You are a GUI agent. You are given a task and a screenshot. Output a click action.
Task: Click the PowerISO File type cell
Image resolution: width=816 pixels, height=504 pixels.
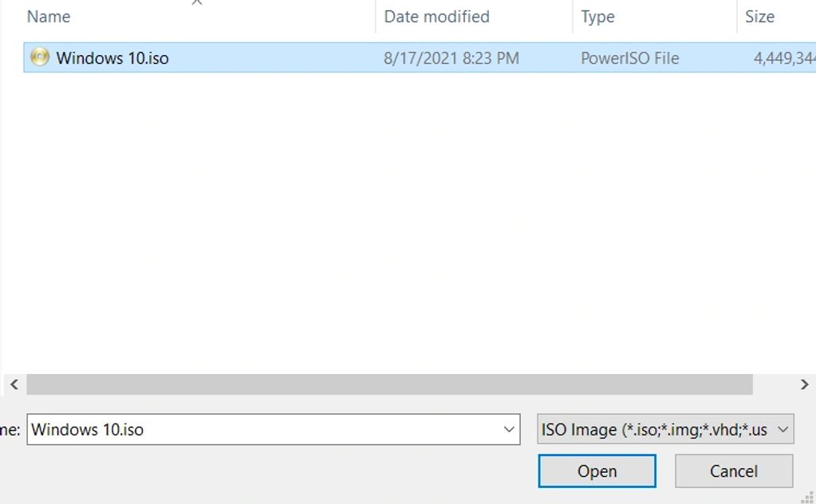point(629,57)
